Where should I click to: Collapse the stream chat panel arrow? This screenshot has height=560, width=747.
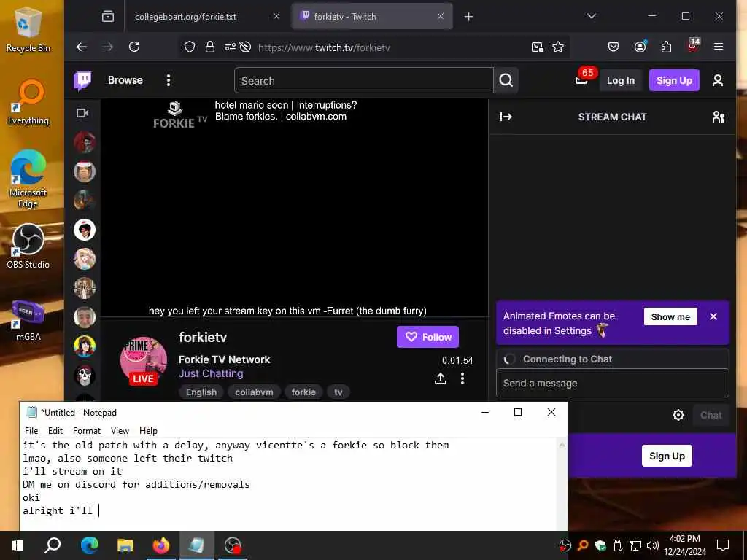point(506,117)
